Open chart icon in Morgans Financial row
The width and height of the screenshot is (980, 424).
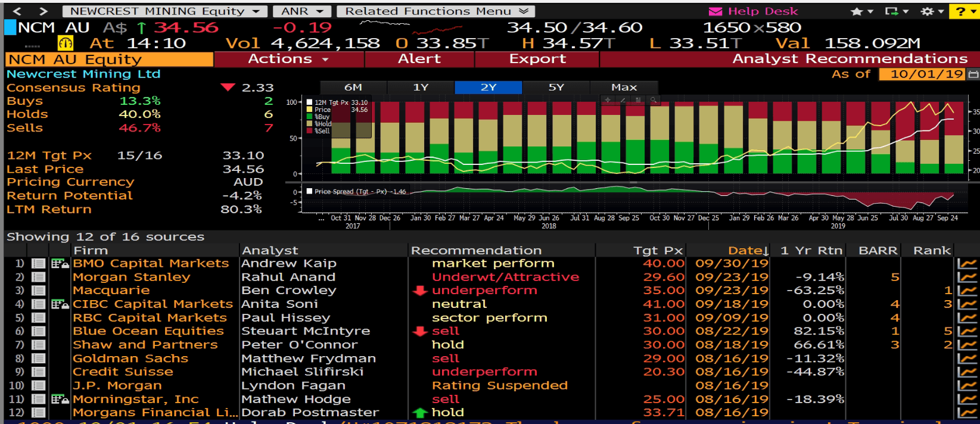[x=967, y=412]
